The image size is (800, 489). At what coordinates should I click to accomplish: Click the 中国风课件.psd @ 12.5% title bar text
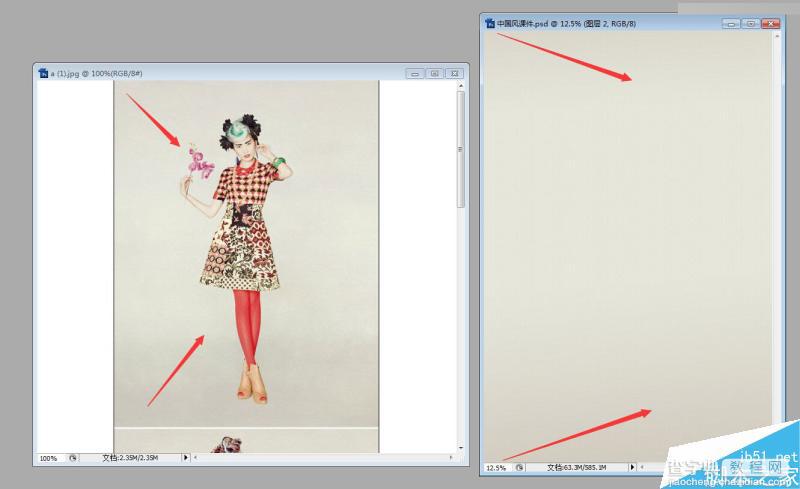coord(566,23)
